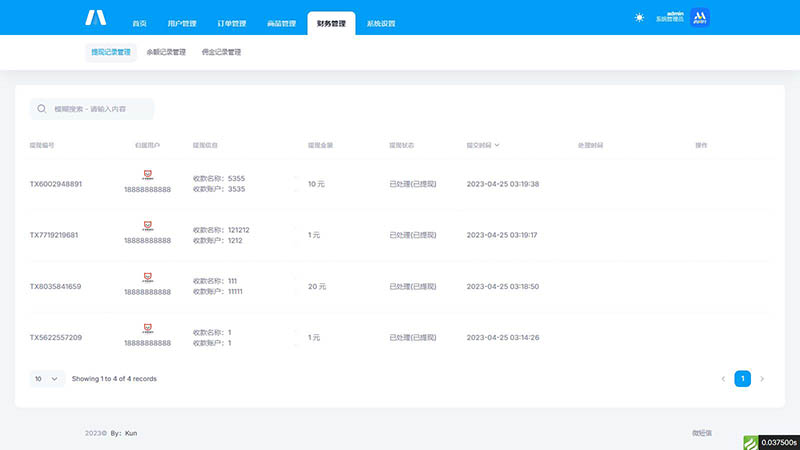Click payee account 3535 text
The height and width of the screenshot is (450, 800).
pos(236,189)
